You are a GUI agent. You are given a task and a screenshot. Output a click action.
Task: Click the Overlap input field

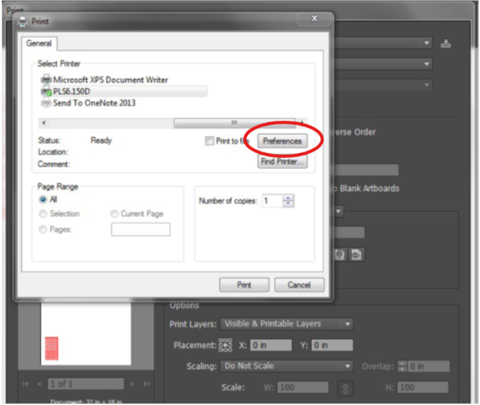pyautogui.click(x=428, y=366)
